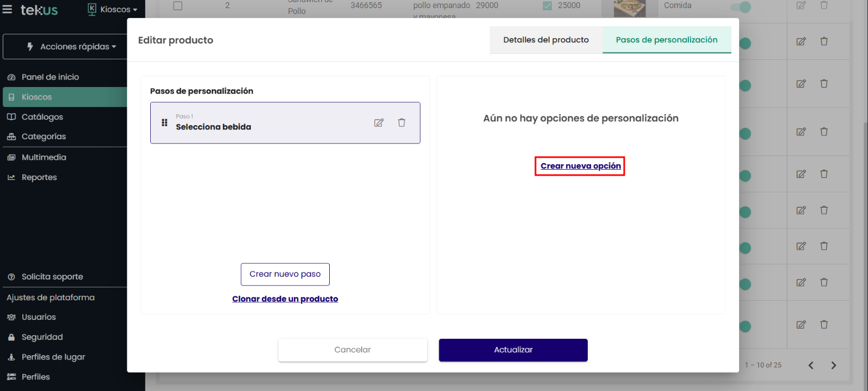Open the Kioscos dropdown in header
868x391 pixels.
tap(113, 9)
